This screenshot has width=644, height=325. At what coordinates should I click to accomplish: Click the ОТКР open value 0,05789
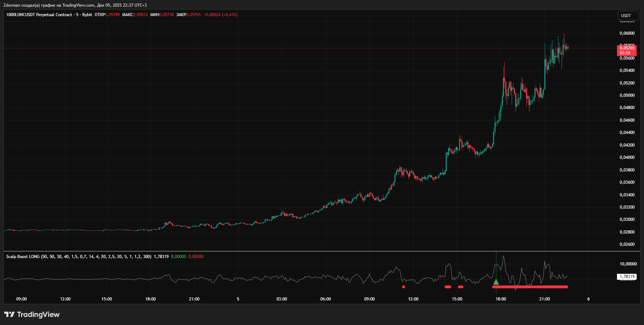point(112,15)
